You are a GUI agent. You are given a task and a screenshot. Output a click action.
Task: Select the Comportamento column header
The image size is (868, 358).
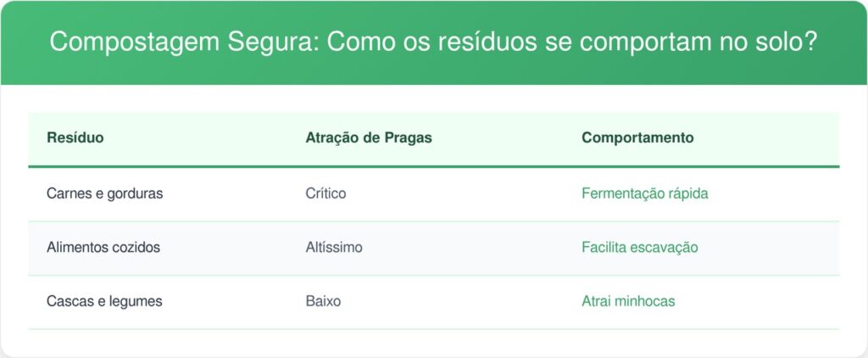point(637,138)
